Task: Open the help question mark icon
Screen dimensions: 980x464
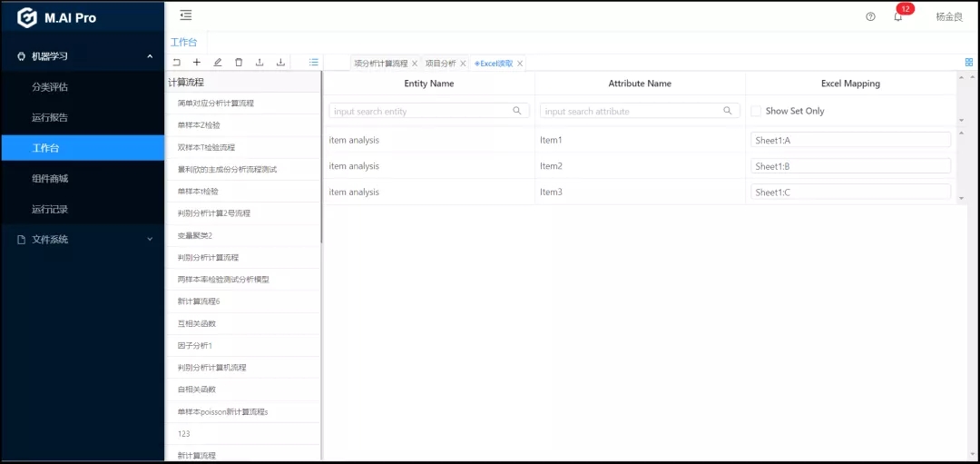Action: click(870, 16)
